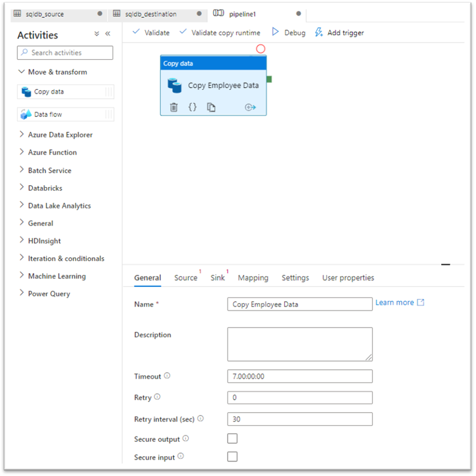Collapse the Activities pane with double chevron
Viewport: 476px width, 476px height.
click(x=108, y=34)
